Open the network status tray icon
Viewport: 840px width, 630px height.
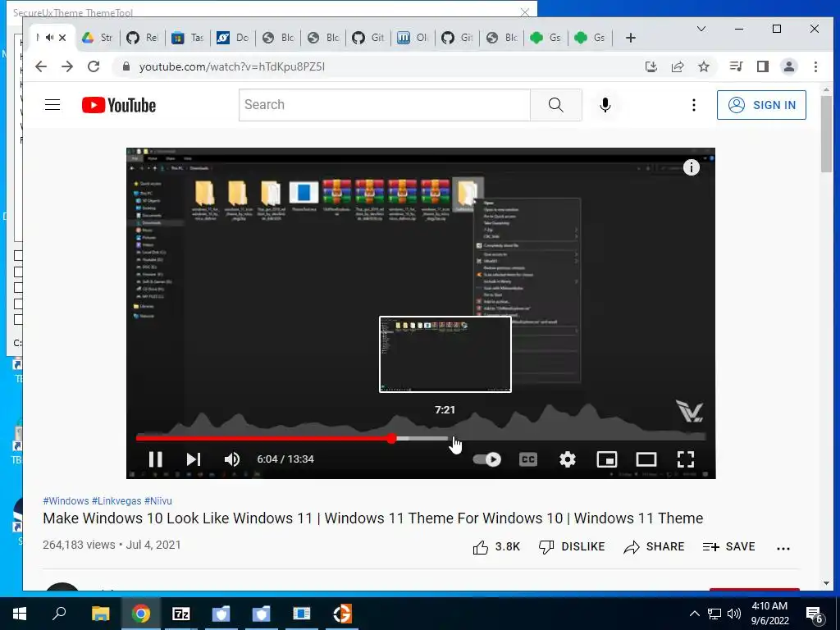[x=714, y=614]
